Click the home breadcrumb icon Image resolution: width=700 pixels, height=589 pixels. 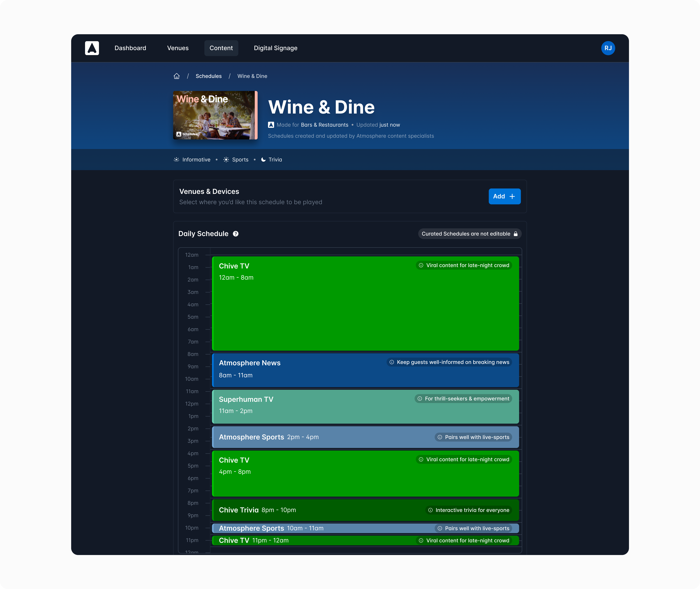click(x=177, y=76)
